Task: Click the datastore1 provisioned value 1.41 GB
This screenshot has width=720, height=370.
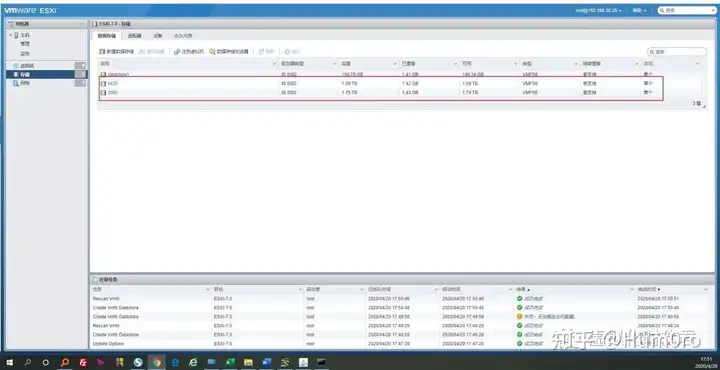Action: tap(410, 74)
